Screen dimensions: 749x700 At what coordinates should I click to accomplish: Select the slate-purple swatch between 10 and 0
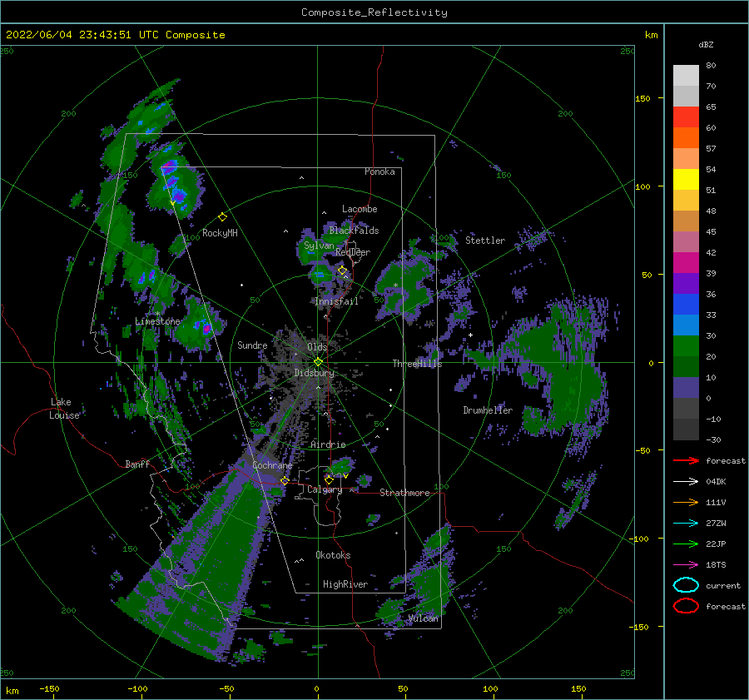686,387
